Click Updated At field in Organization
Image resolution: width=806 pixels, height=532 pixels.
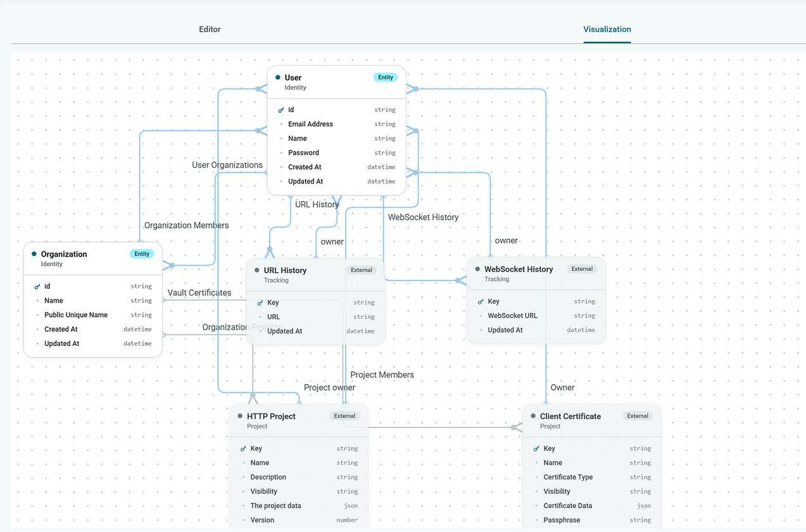pyautogui.click(x=93, y=344)
